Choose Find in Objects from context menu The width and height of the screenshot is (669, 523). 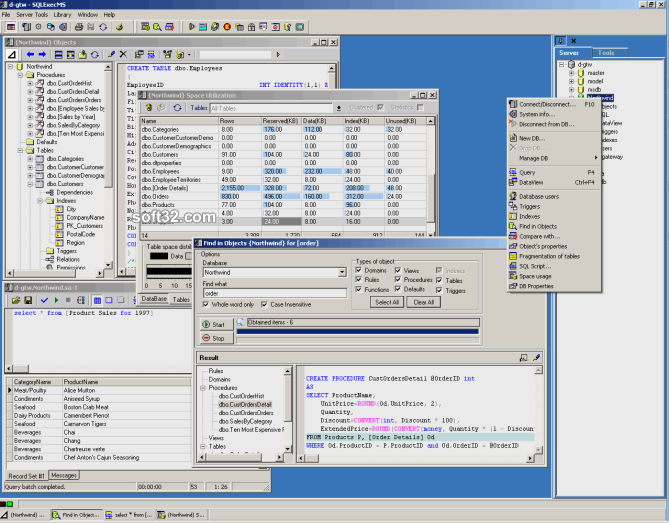pos(538,227)
